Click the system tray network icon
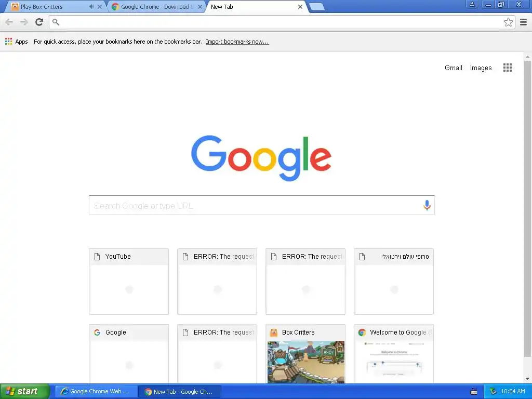This screenshot has height=399, width=532. point(493,392)
